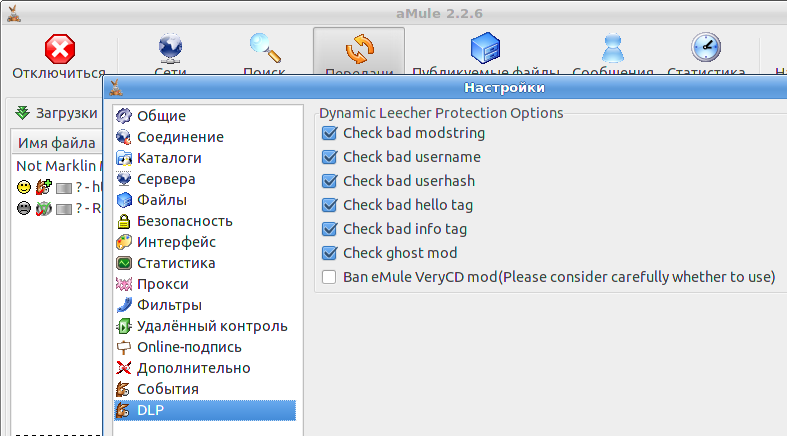787x436 pixels.
Task: Select the Not Marklin download entry
Action: (57, 166)
